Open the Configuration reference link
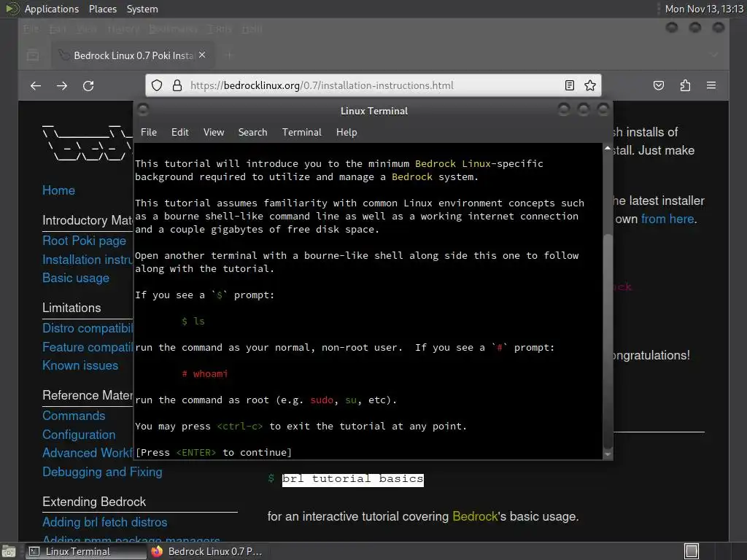The image size is (747, 560). click(79, 435)
